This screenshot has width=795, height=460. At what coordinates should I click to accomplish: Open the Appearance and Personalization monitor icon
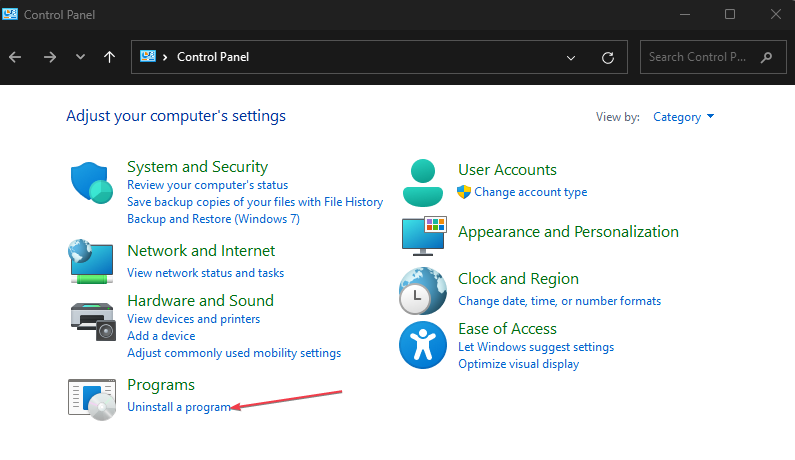pyautogui.click(x=424, y=236)
